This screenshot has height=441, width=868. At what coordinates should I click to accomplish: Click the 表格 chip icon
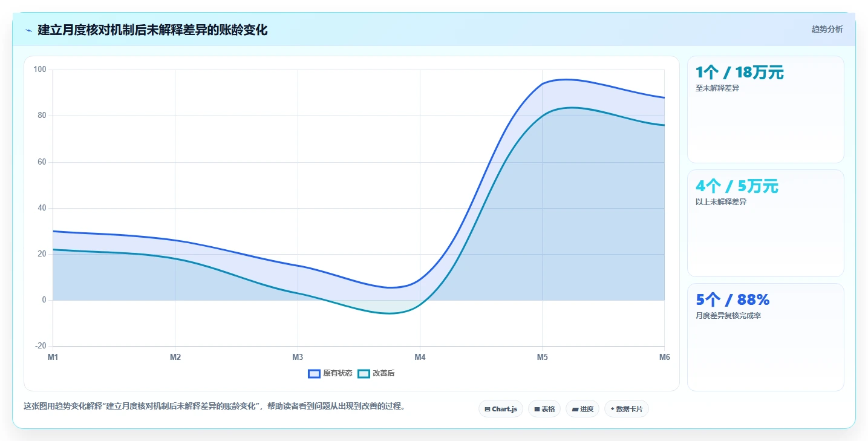click(x=537, y=410)
